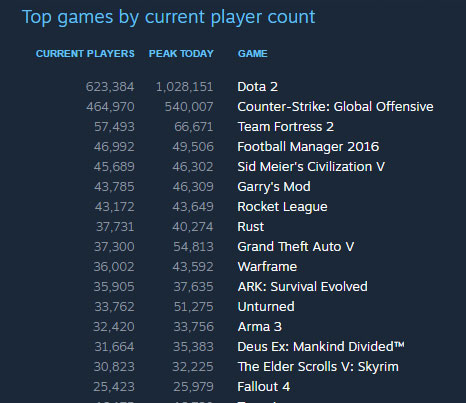This screenshot has height=403, width=466.
Task: Open the Dota 2 game link
Action: [257, 87]
